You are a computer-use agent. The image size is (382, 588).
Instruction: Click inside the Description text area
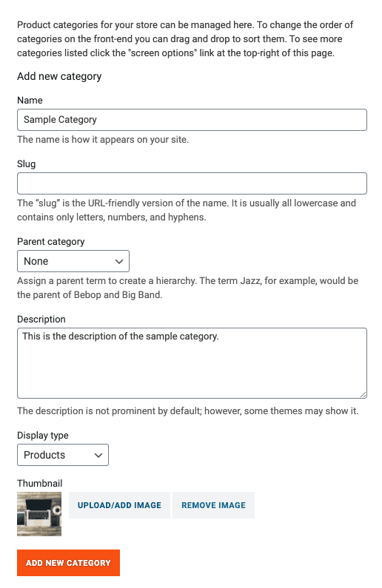pos(192,363)
